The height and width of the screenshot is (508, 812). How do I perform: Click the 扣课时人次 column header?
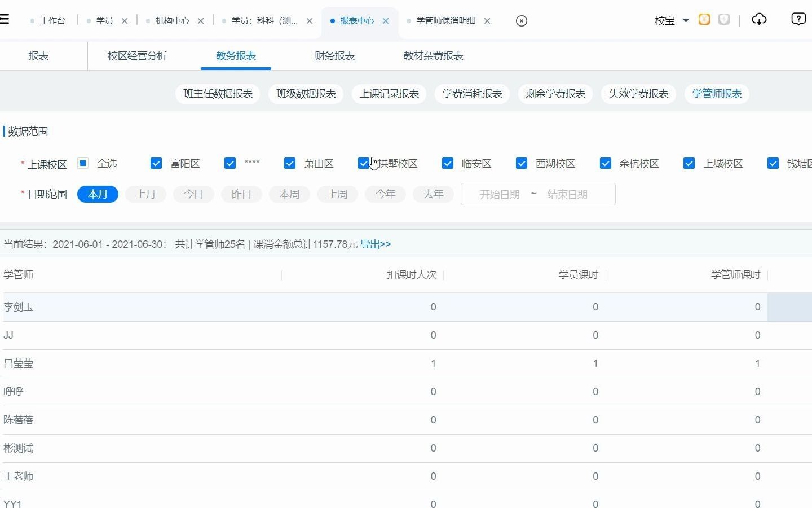(x=412, y=275)
